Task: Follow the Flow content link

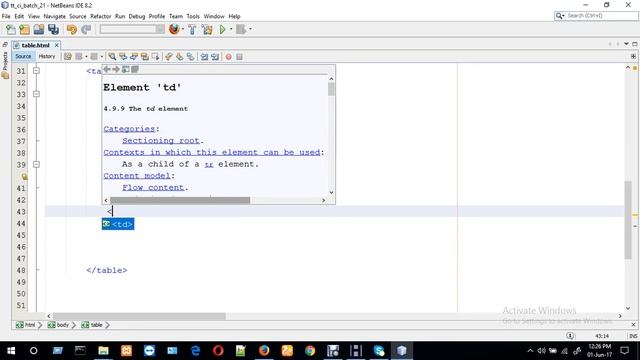Action: tap(153, 187)
